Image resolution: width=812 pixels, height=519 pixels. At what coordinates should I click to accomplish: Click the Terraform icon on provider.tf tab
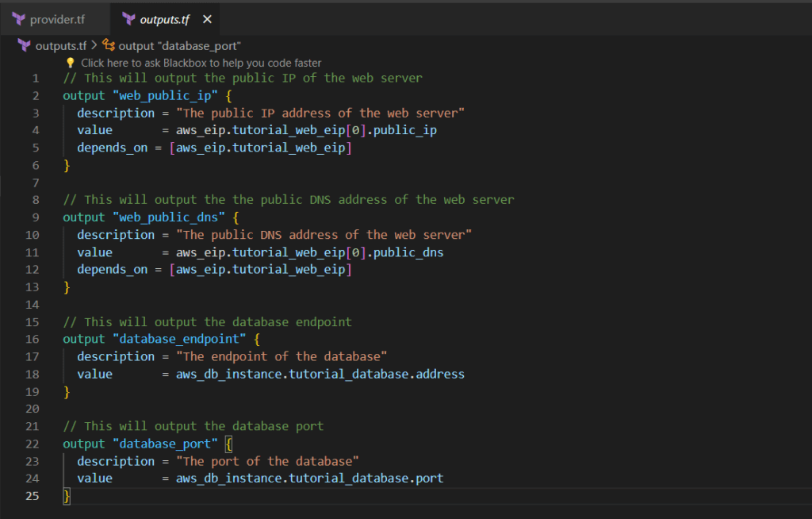click(x=19, y=19)
